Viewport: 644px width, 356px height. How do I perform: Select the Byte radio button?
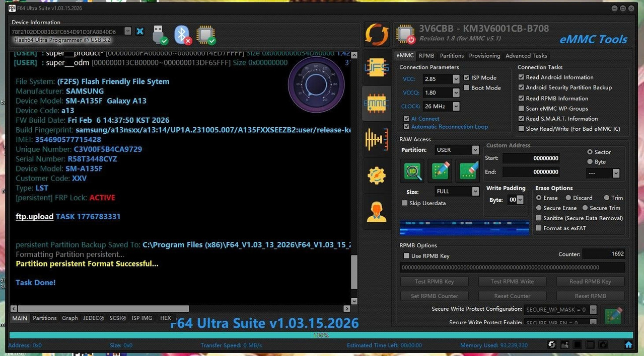point(590,162)
